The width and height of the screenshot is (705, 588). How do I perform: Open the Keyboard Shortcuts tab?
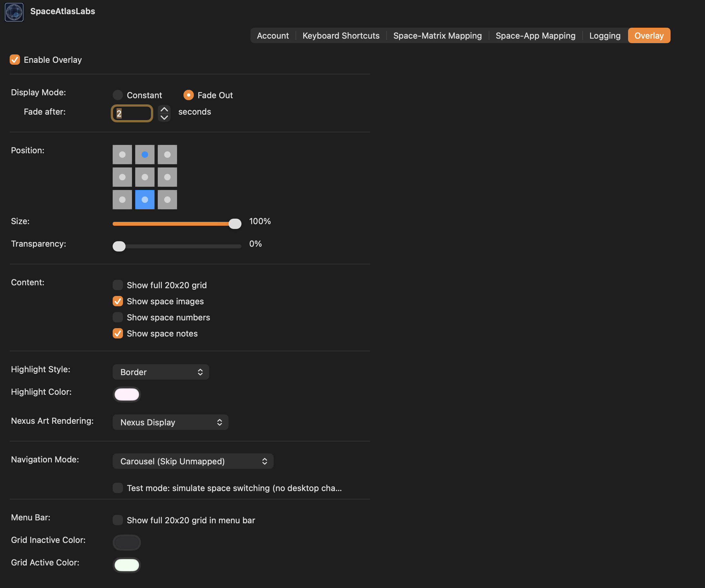341,36
